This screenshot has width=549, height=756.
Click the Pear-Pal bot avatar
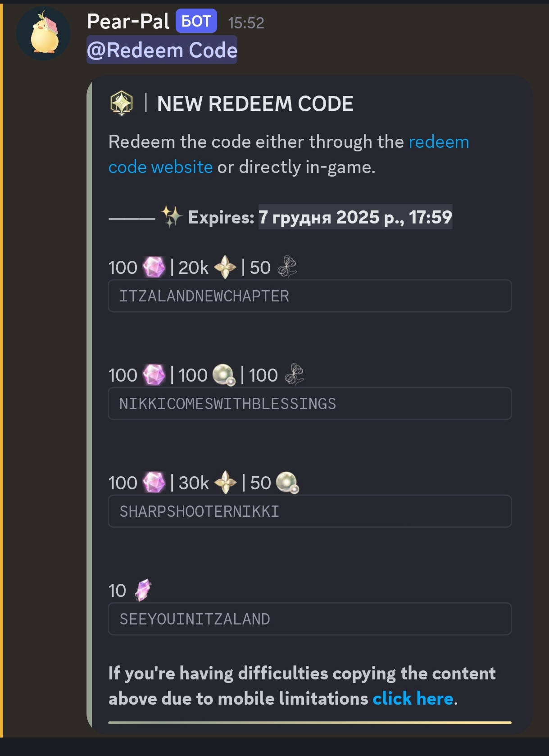click(43, 34)
